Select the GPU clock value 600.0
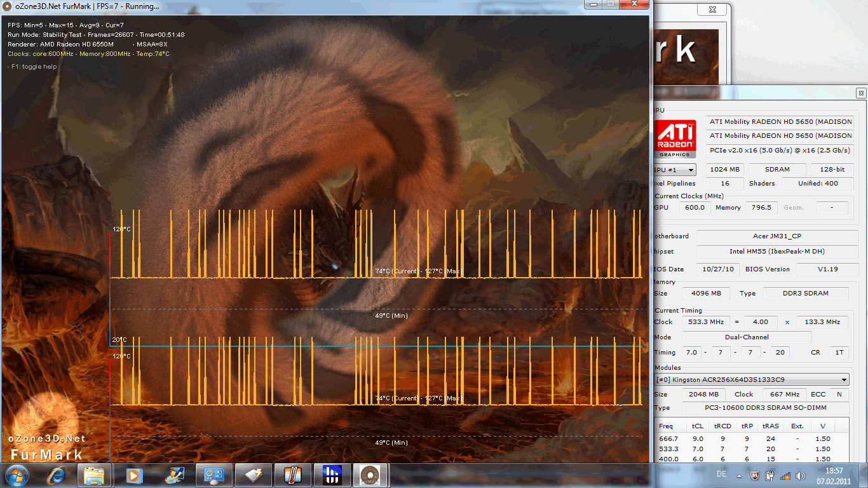The image size is (868, 488). coord(695,207)
